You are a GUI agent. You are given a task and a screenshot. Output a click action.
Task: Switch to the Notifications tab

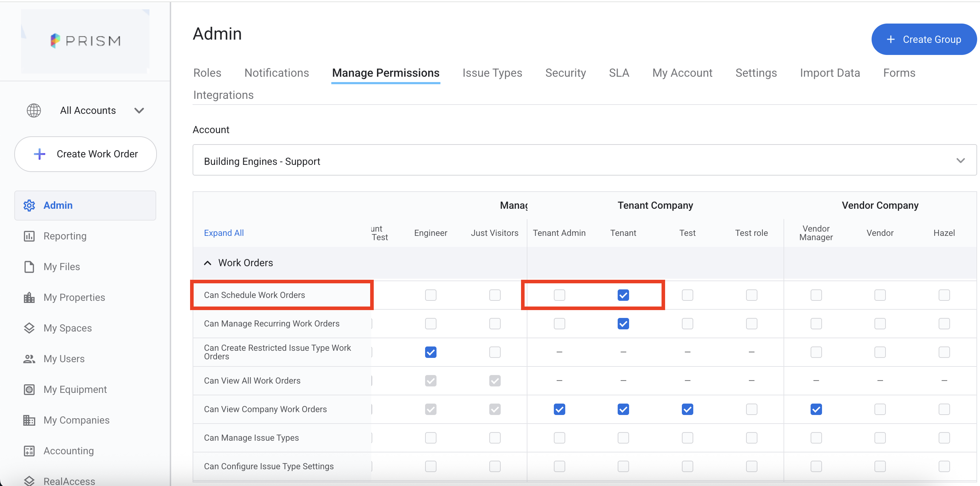point(277,73)
